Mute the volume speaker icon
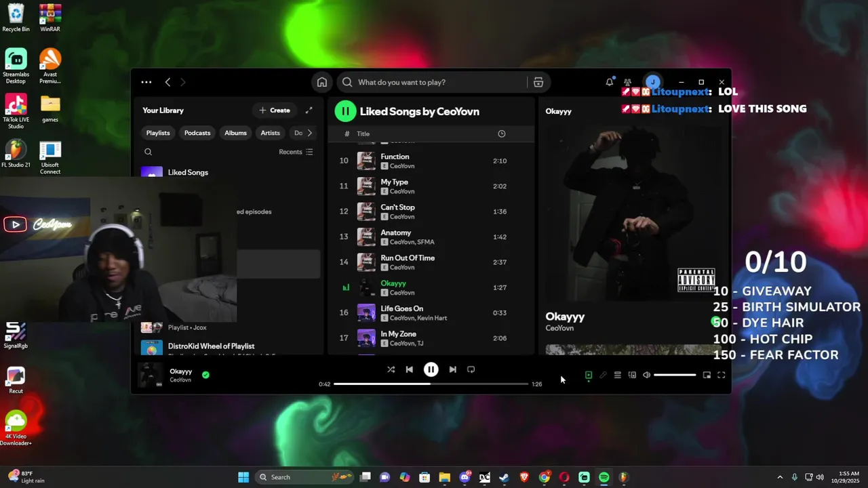The height and width of the screenshot is (488, 868). coord(646,375)
